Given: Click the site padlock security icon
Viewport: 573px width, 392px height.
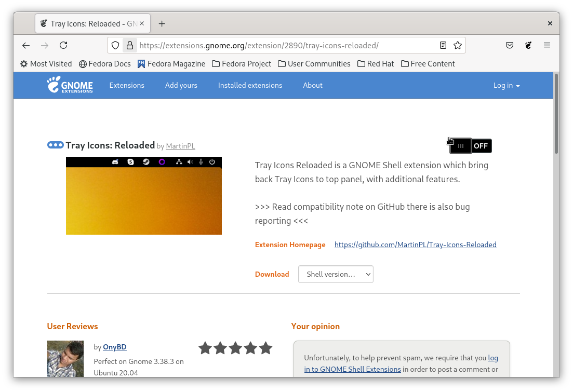Looking at the screenshot, I should (x=130, y=45).
